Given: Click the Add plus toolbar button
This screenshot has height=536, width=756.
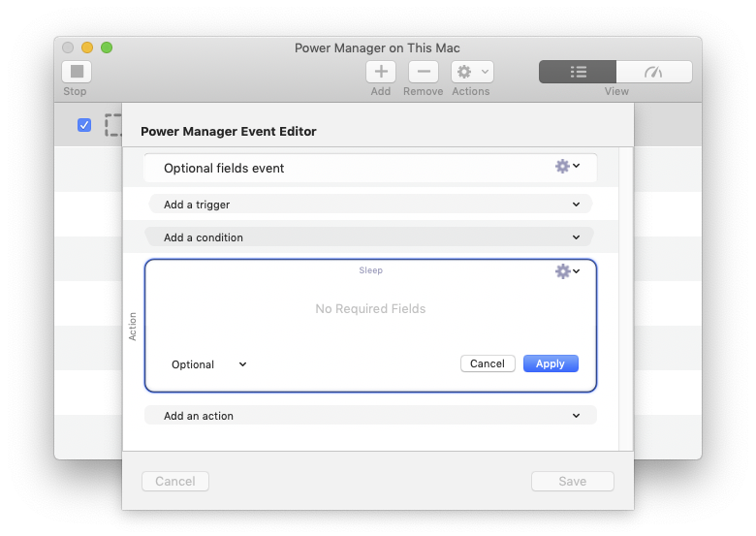Looking at the screenshot, I should 381,72.
